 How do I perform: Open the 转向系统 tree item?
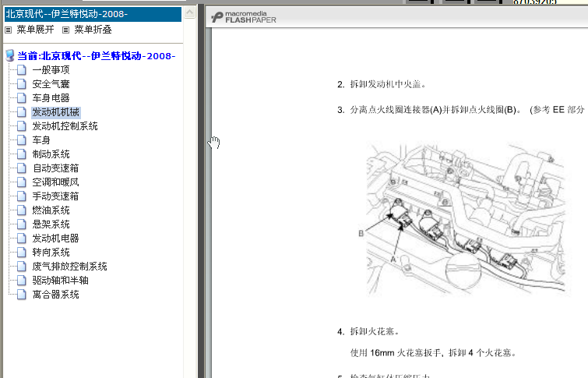pos(51,253)
